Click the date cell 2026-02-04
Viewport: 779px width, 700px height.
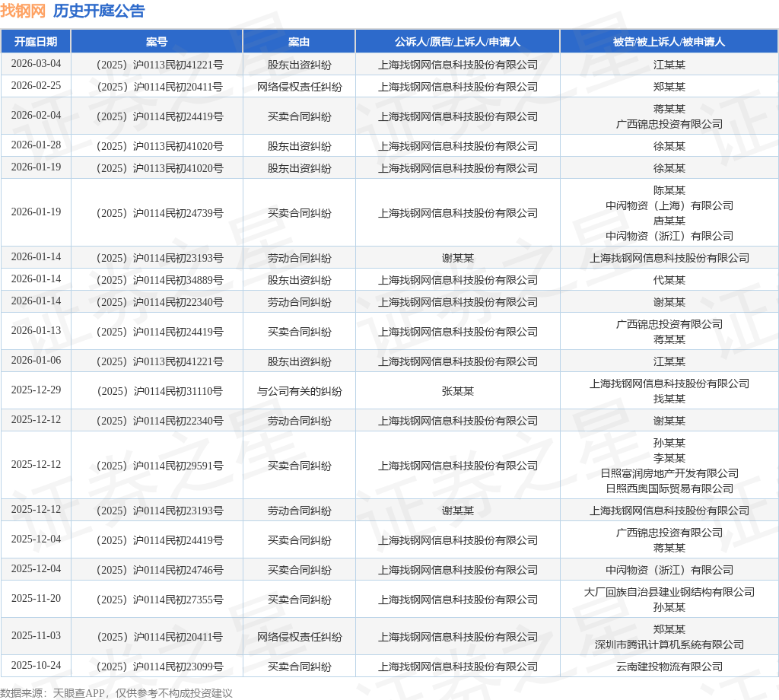(x=36, y=116)
